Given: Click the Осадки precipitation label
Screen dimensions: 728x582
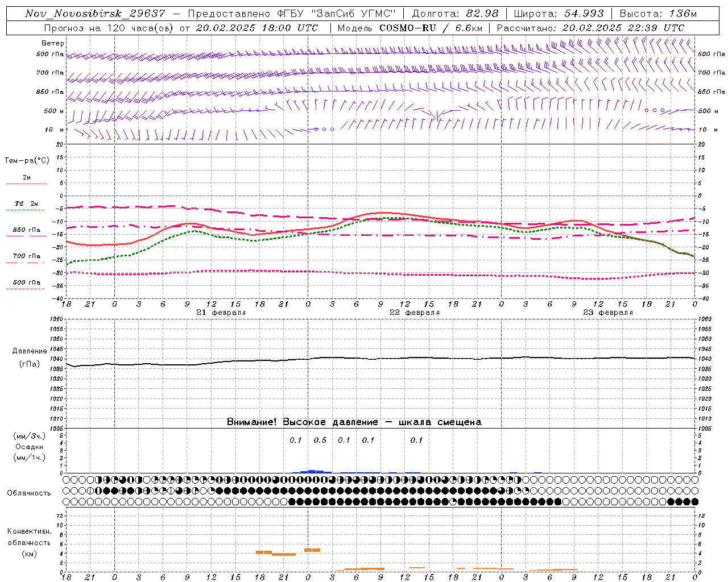Looking at the screenshot, I should click(29, 447).
